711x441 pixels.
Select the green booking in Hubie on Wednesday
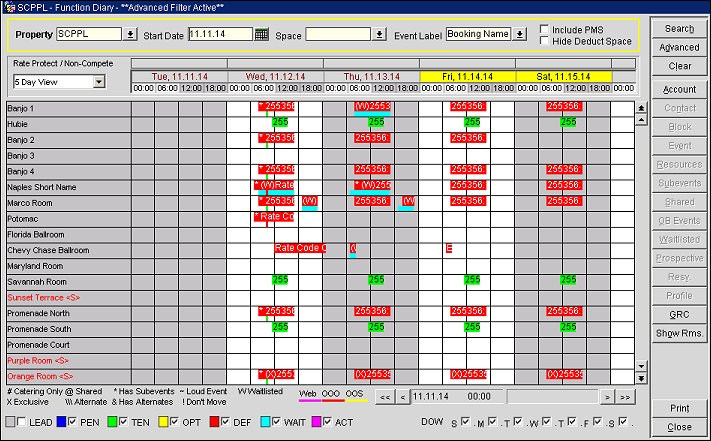pyautogui.click(x=280, y=123)
